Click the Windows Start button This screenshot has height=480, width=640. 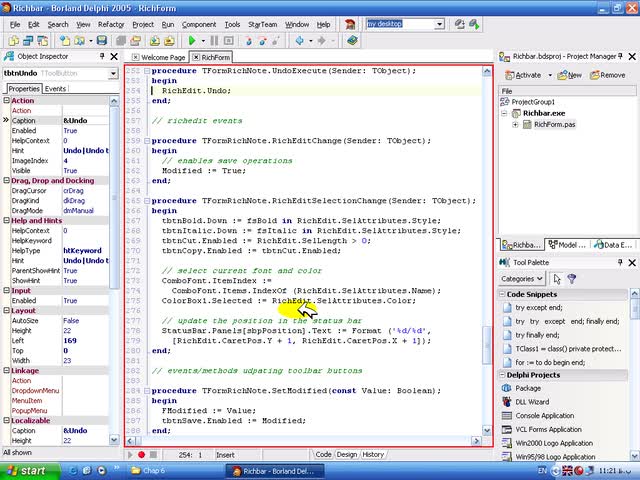(26, 470)
